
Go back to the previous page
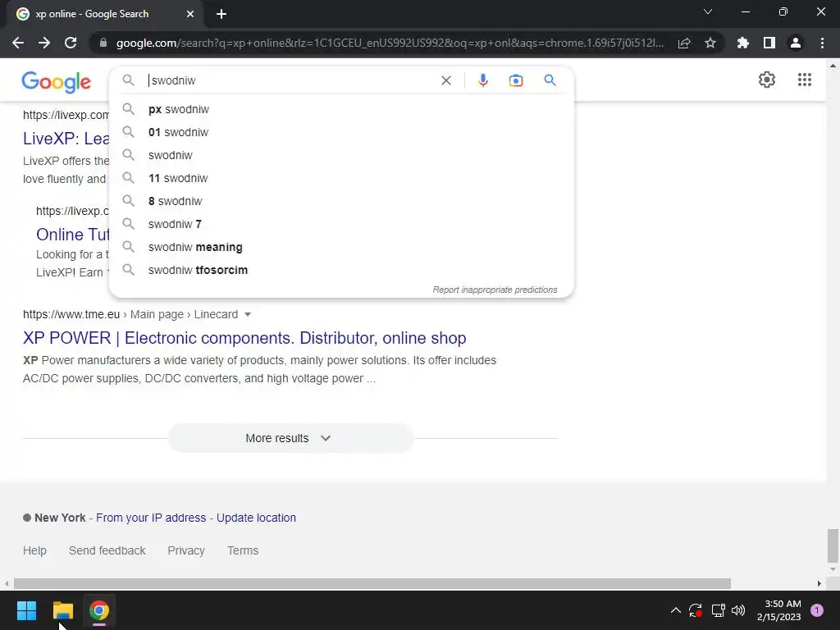click(x=18, y=43)
